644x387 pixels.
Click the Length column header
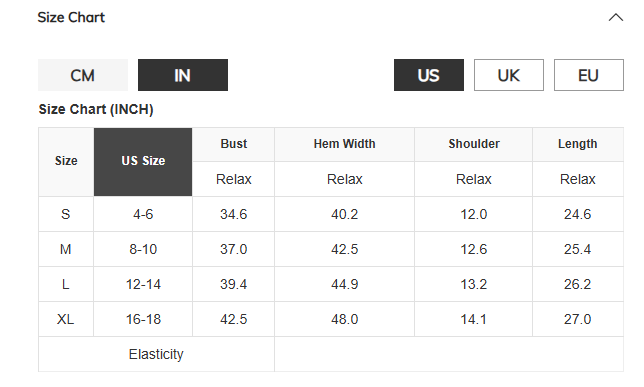click(578, 144)
